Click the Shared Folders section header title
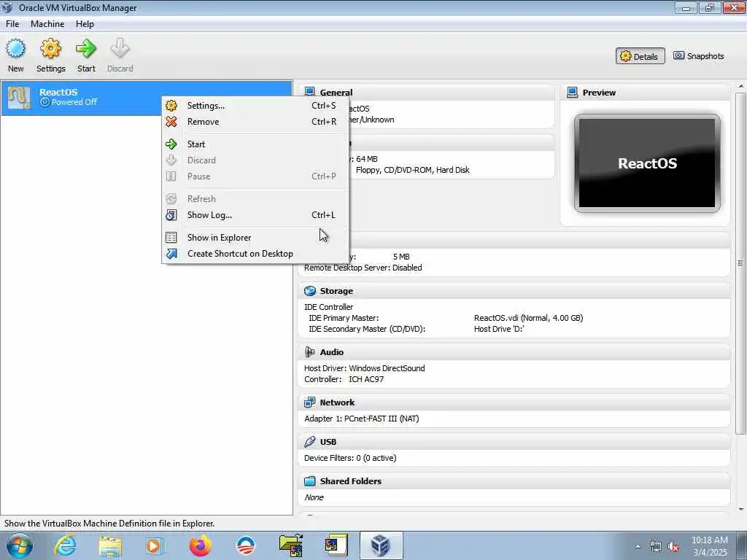 tap(351, 481)
